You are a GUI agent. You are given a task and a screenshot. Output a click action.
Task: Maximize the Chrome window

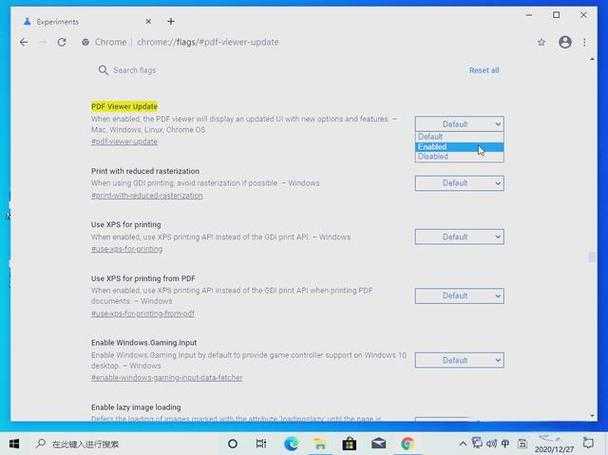[x=556, y=15]
